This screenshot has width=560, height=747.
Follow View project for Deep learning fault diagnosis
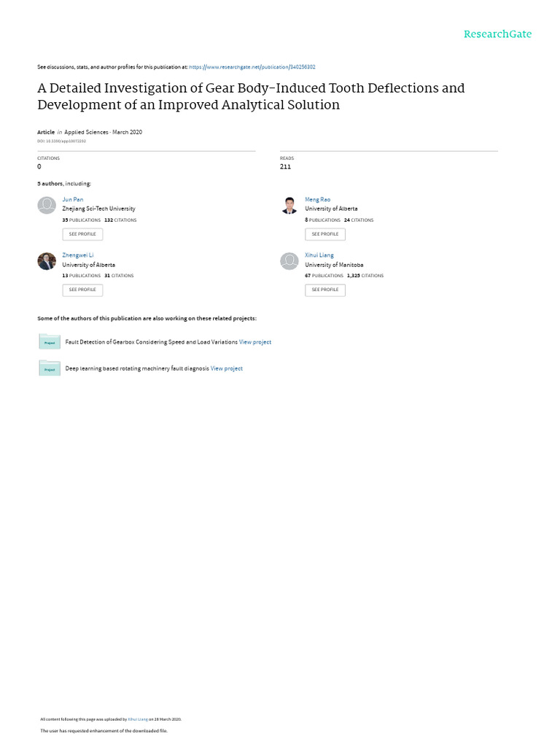coord(227,369)
